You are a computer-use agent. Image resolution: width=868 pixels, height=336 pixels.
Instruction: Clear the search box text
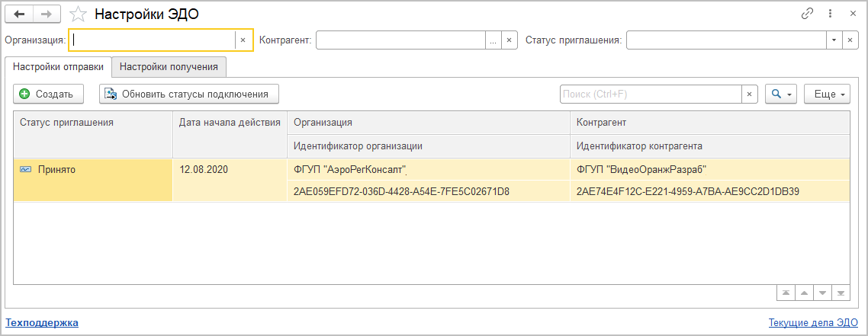(750, 94)
